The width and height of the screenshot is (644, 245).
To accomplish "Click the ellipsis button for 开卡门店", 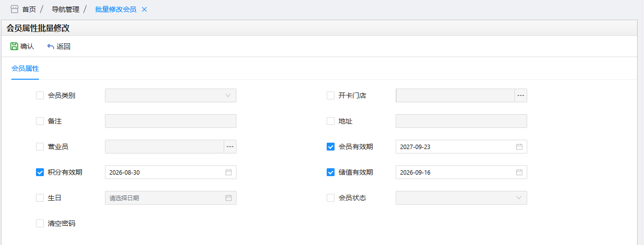I will pyautogui.click(x=520, y=95).
